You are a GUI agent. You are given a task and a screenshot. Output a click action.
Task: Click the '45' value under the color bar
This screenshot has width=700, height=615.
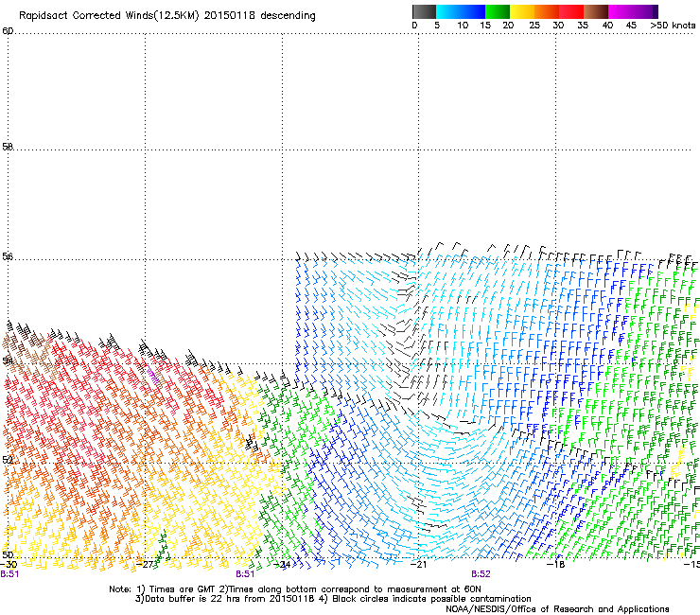click(631, 26)
